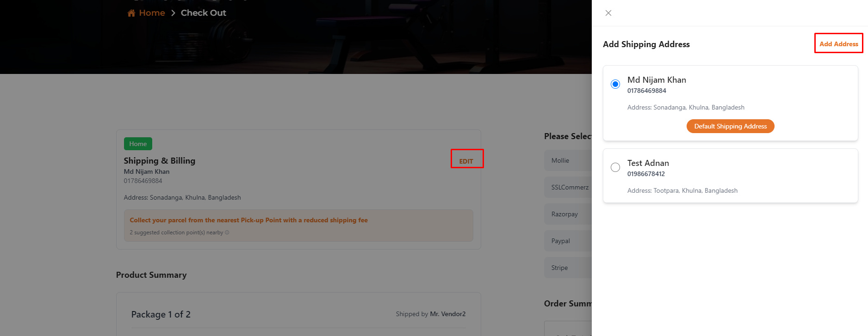Click the green Home address tag

pos(138,144)
